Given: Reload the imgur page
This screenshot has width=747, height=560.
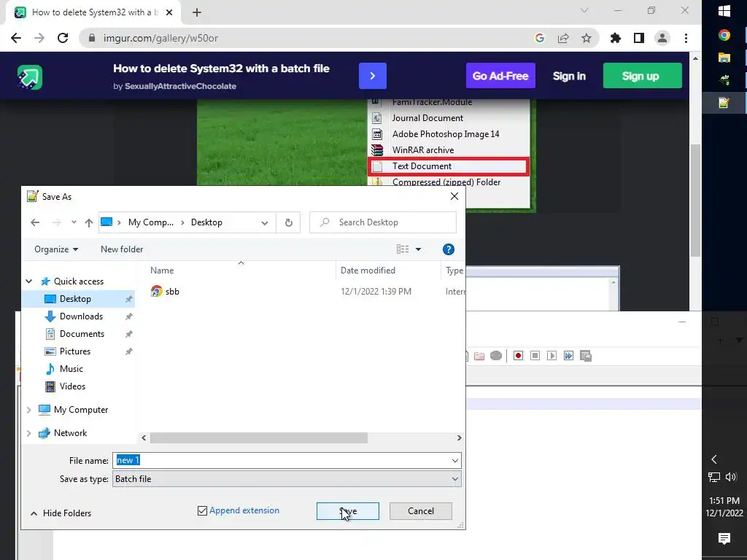Looking at the screenshot, I should 63,38.
